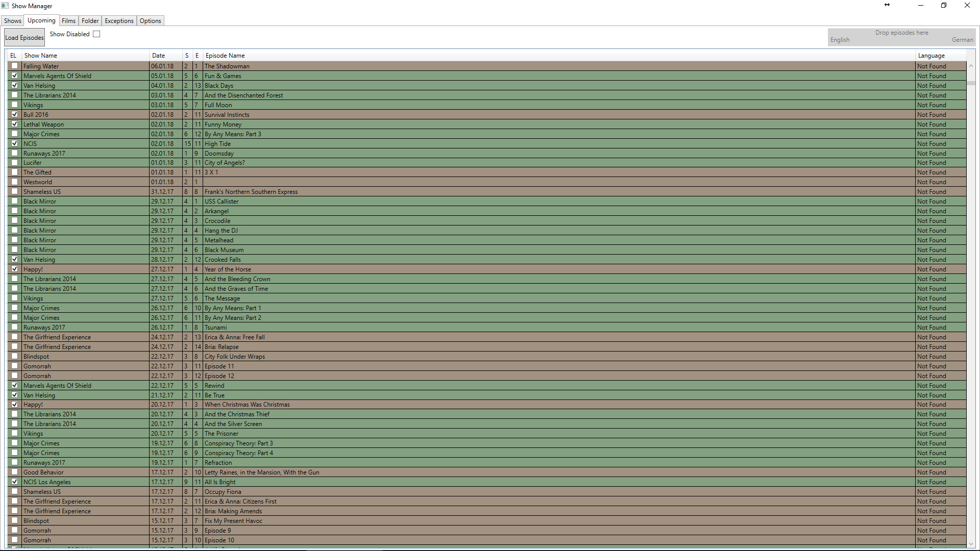This screenshot has width=980, height=551.
Task: Uncheck the Bull 2016 Survival Instincts checkbox
Action: click(x=14, y=114)
